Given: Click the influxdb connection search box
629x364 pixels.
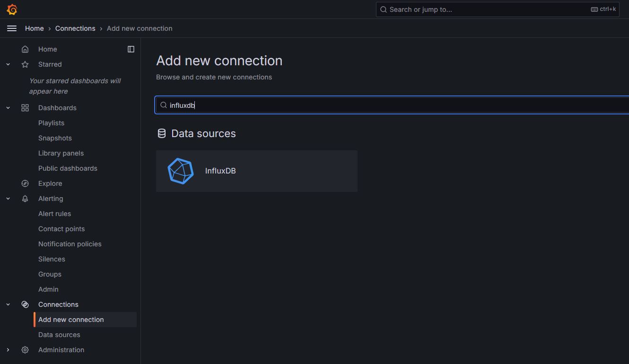Looking at the screenshot, I should (393, 105).
